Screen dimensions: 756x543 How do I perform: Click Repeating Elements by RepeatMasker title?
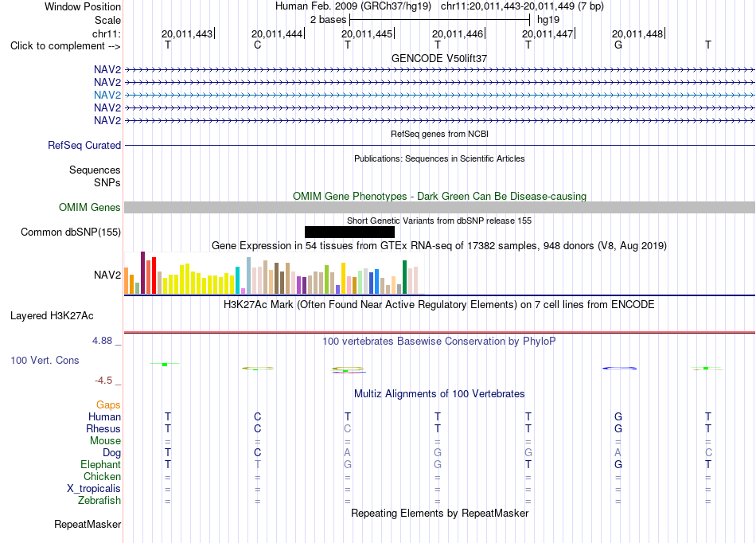coord(439,513)
